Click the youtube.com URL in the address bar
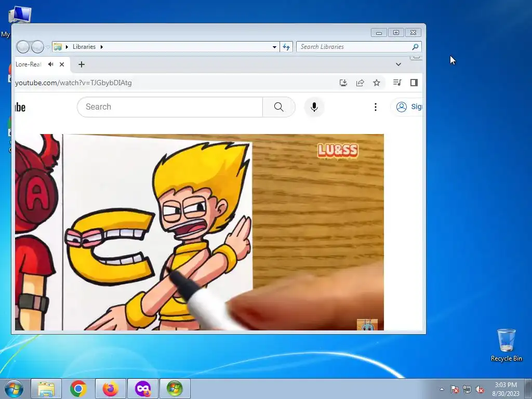 click(74, 83)
